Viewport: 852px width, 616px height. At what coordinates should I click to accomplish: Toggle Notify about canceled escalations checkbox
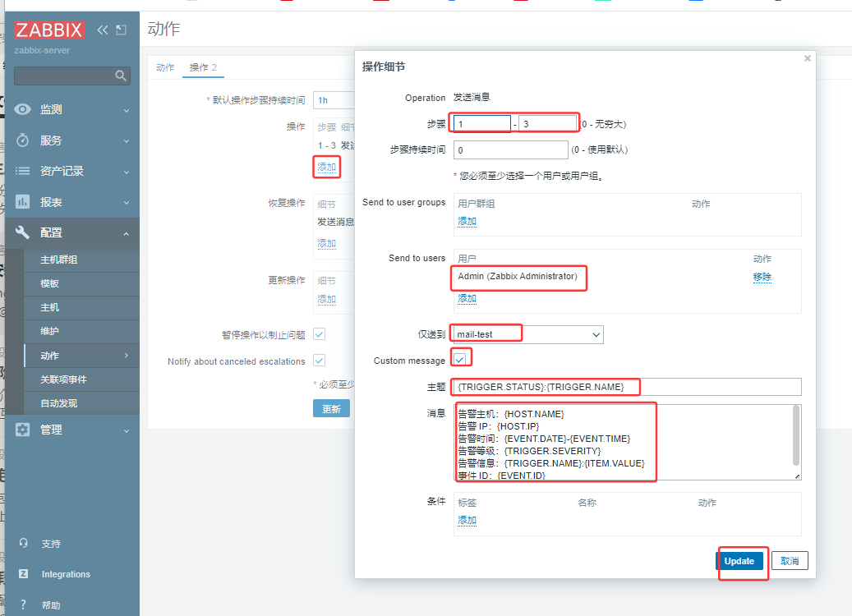[x=320, y=360]
